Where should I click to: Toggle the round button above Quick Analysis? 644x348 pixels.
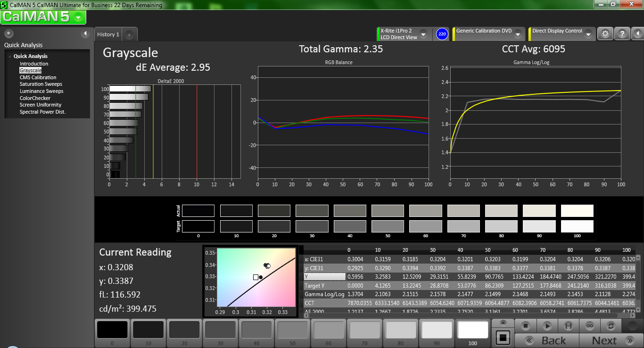coord(9,33)
